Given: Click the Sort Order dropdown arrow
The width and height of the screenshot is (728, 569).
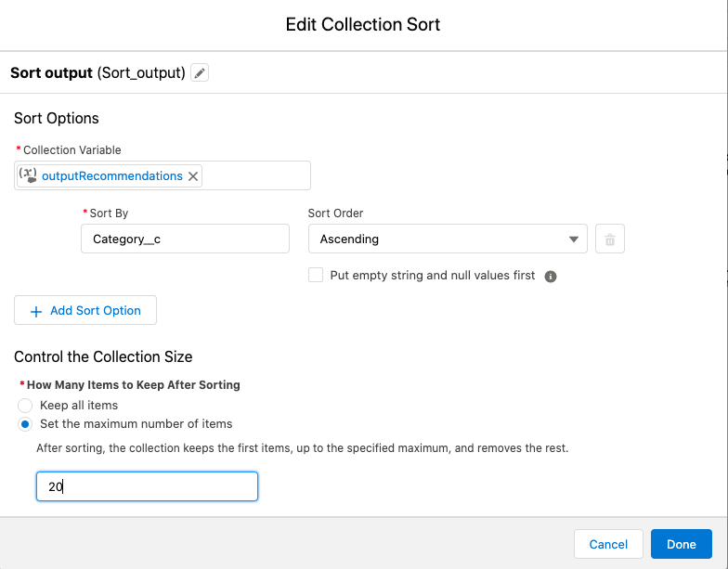Looking at the screenshot, I should coord(573,239).
